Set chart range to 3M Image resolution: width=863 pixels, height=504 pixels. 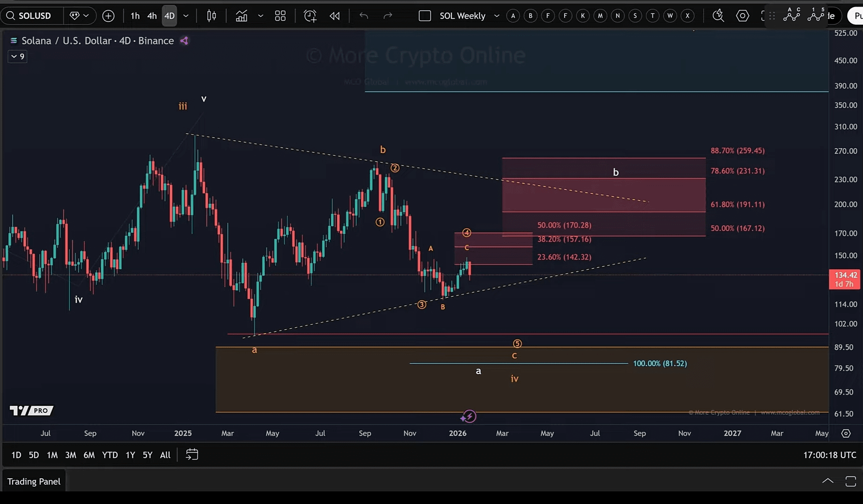(x=71, y=455)
